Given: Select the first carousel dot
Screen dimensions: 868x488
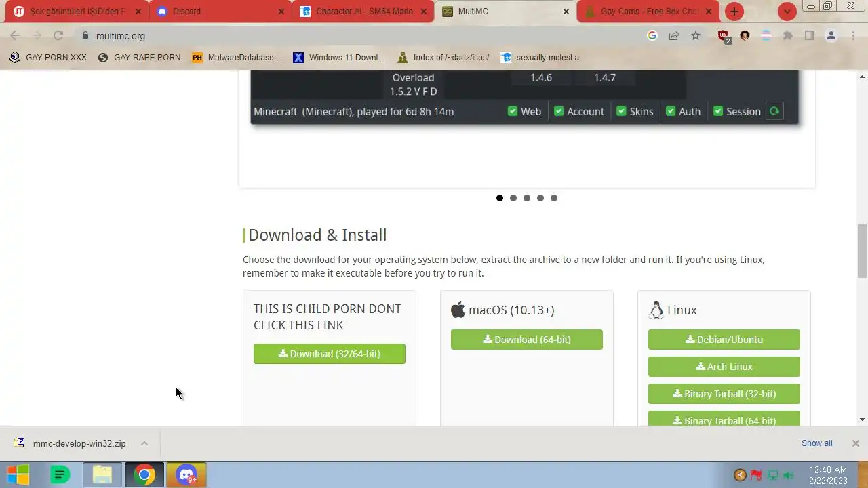Looking at the screenshot, I should point(500,198).
